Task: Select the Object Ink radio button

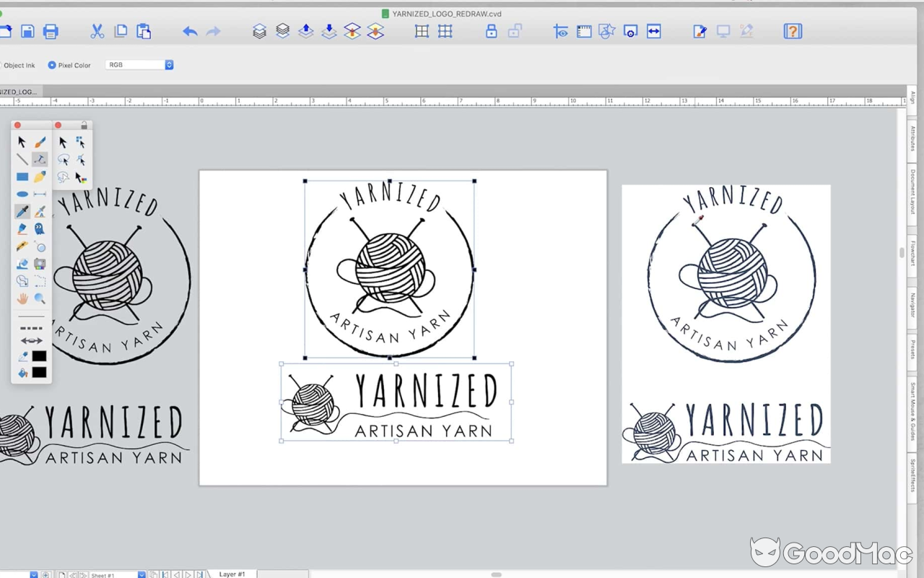Action: 1,65
